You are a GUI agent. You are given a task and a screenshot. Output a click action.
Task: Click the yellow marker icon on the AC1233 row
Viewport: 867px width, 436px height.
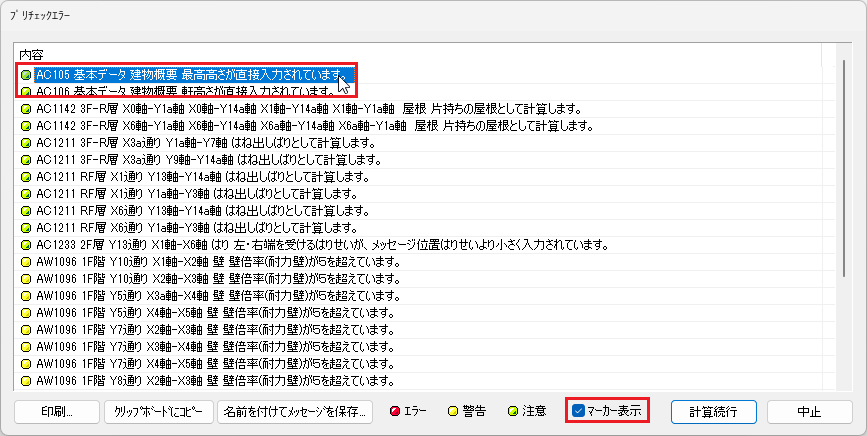(26, 244)
